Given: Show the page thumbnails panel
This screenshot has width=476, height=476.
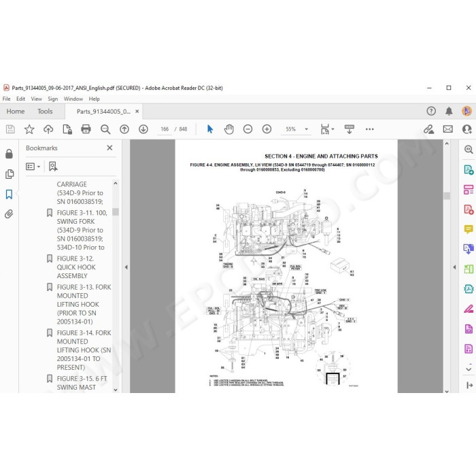Looking at the screenshot, I should 10,174.
